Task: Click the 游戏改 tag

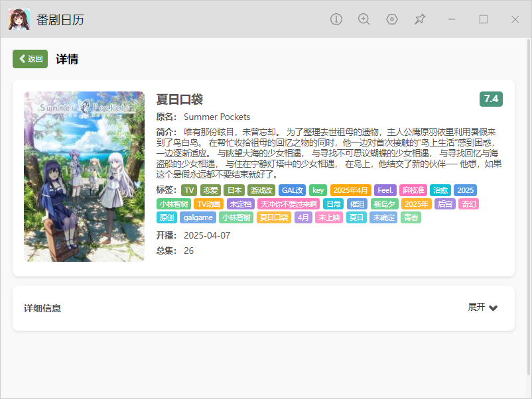Action: [x=261, y=190]
